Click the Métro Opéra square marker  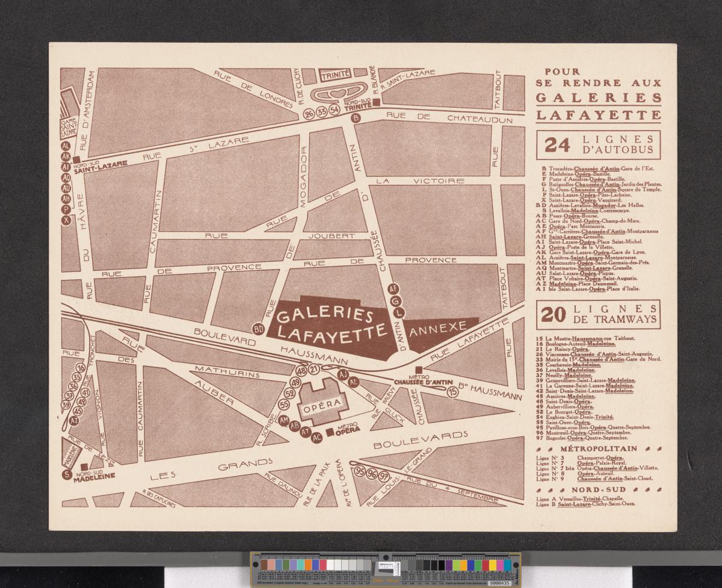tap(330, 432)
